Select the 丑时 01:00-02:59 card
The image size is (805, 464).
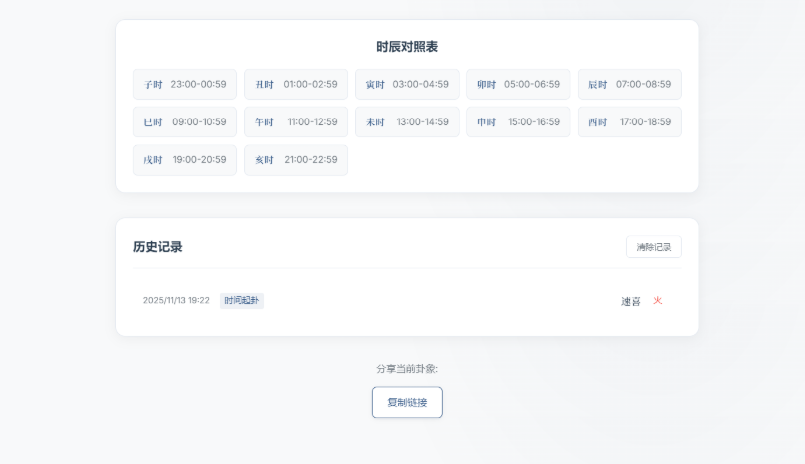(x=296, y=84)
